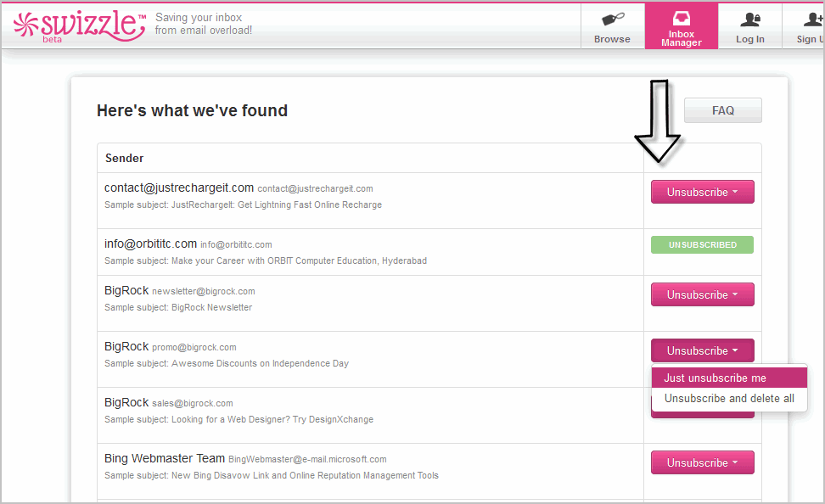Click the Sender column header
825x504 pixels.
124,158
